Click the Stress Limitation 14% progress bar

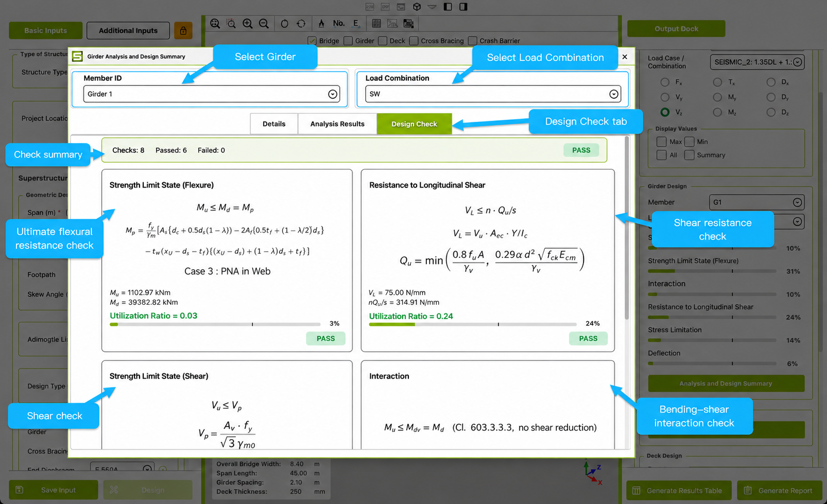coord(712,340)
